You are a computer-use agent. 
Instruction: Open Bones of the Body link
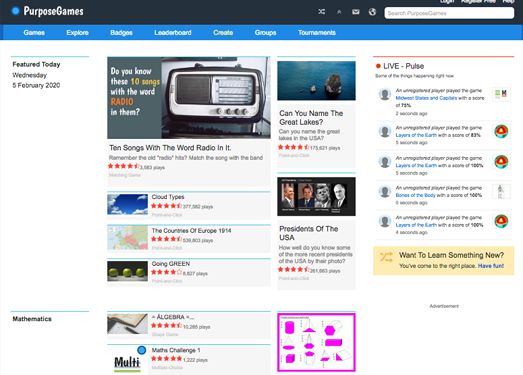[x=416, y=195]
